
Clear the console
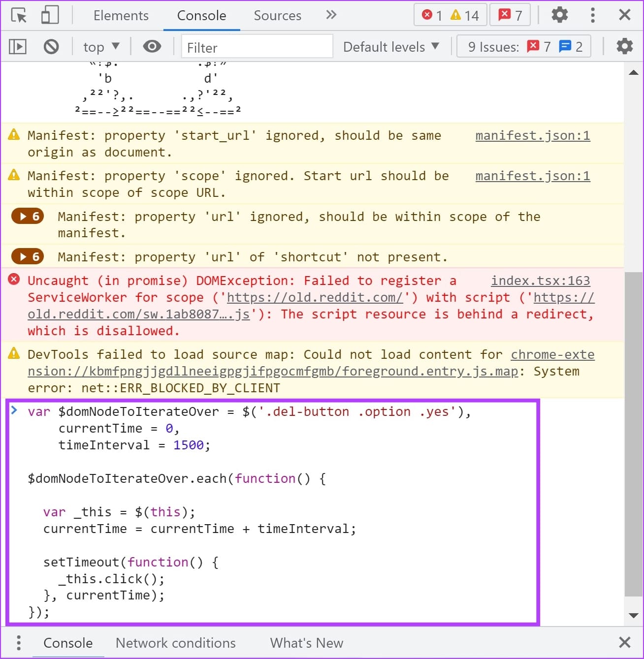pos(51,47)
